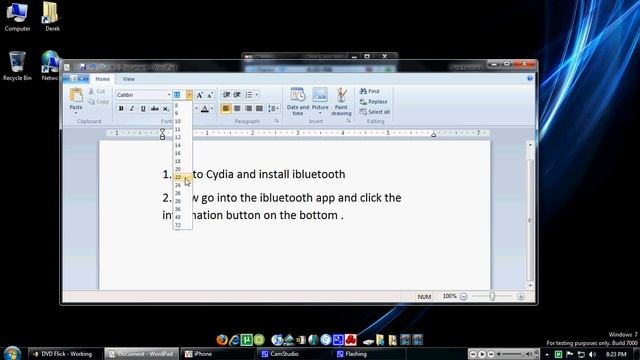Launch Firefox from the dock

pyautogui.click(x=222, y=340)
